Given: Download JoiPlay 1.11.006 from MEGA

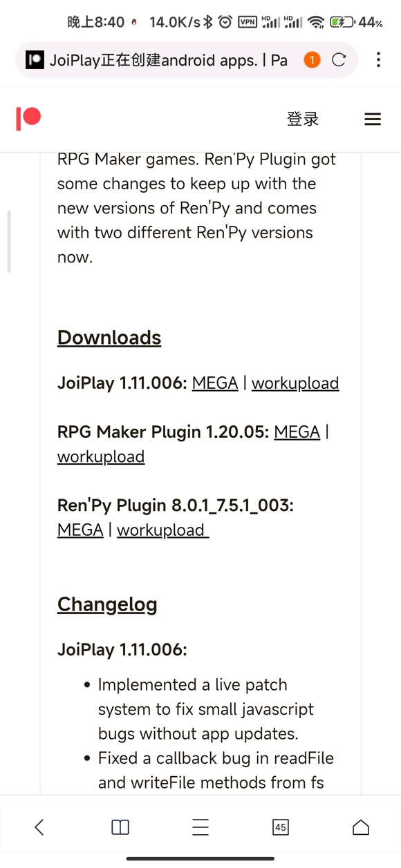Looking at the screenshot, I should coord(215,383).
